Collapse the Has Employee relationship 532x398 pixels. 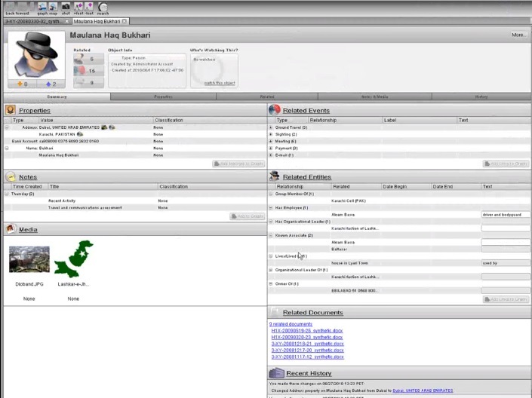271,207
